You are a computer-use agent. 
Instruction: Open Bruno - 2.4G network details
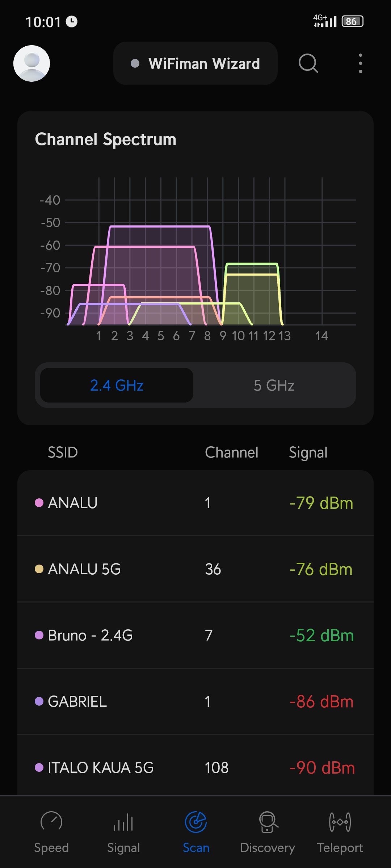pyautogui.click(x=195, y=635)
